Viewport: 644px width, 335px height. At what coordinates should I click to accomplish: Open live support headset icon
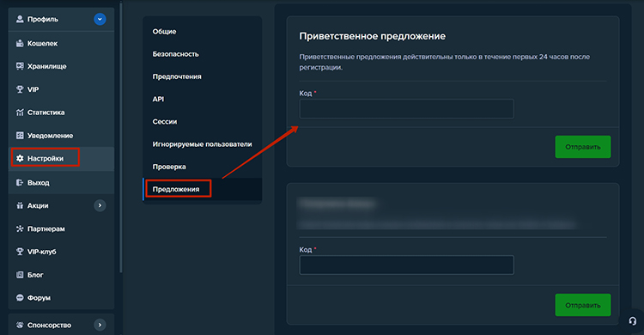click(x=633, y=321)
